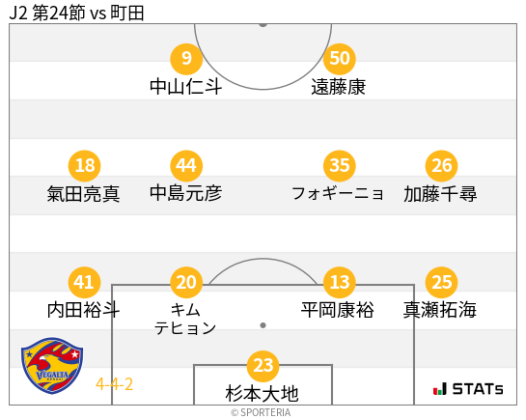Viewport: 526px width, 420px height.
Task: Click the number 25 player marker
Action: tap(441, 283)
